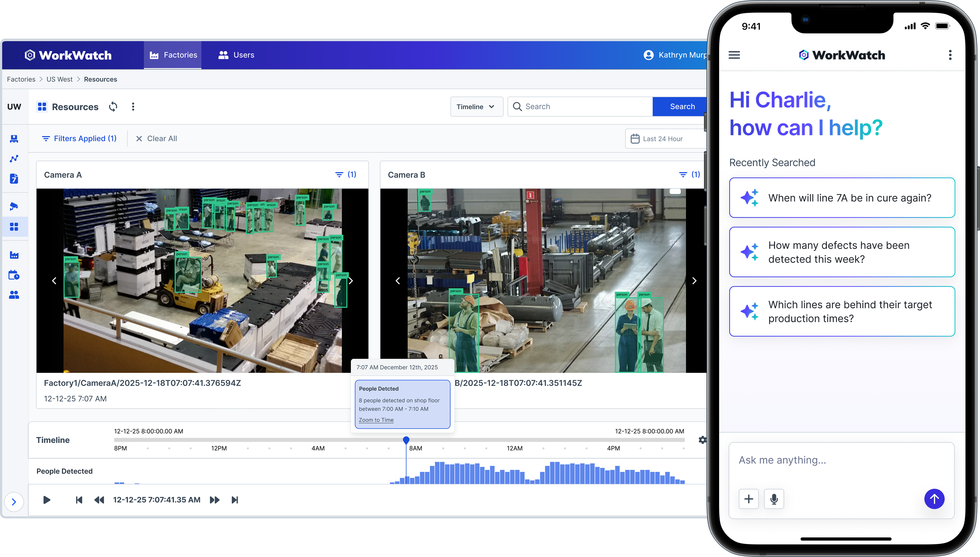980x557 pixels.
Task: Follow the Zoom to Time link
Action: pyautogui.click(x=376, y=420)
